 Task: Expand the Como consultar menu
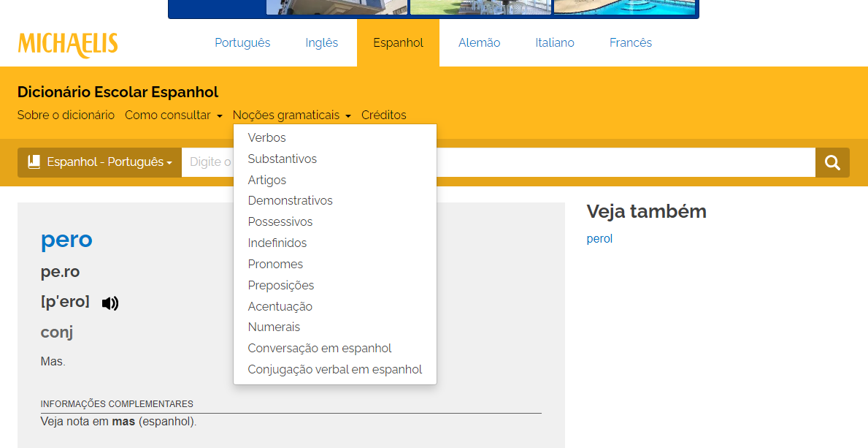tap(174, 115)
